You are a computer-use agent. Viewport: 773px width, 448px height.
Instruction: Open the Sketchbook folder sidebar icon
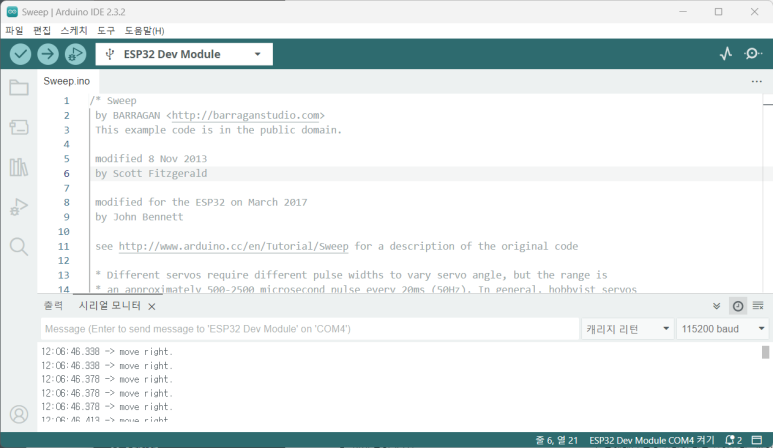click(19, 88)
